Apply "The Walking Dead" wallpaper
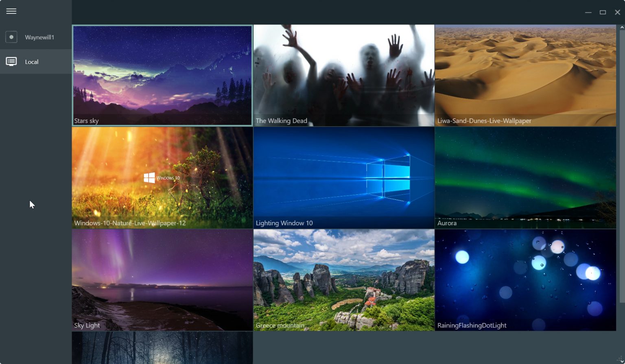This screenshot has height=364, width=625. click(x=344, y=75)
